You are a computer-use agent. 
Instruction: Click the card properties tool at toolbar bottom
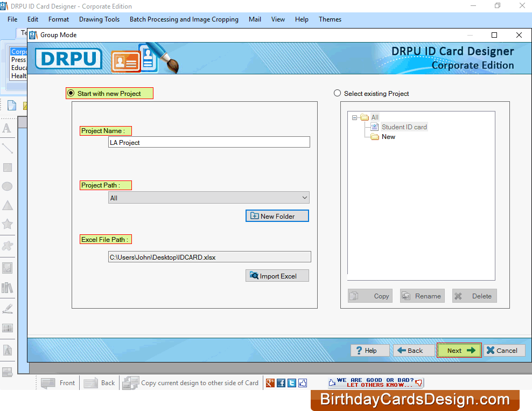(x=7, y=372)
